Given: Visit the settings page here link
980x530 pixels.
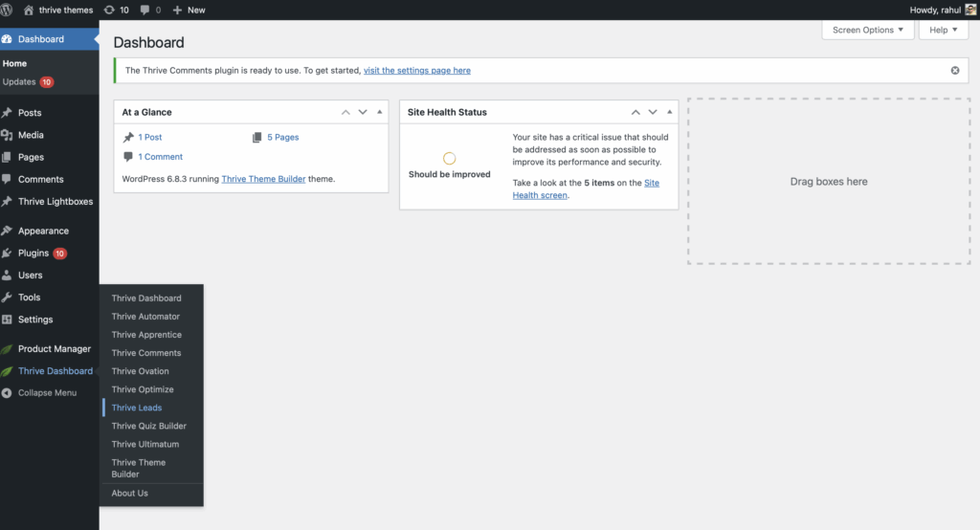Looking at the screenshot, I should tap(416, 71).
